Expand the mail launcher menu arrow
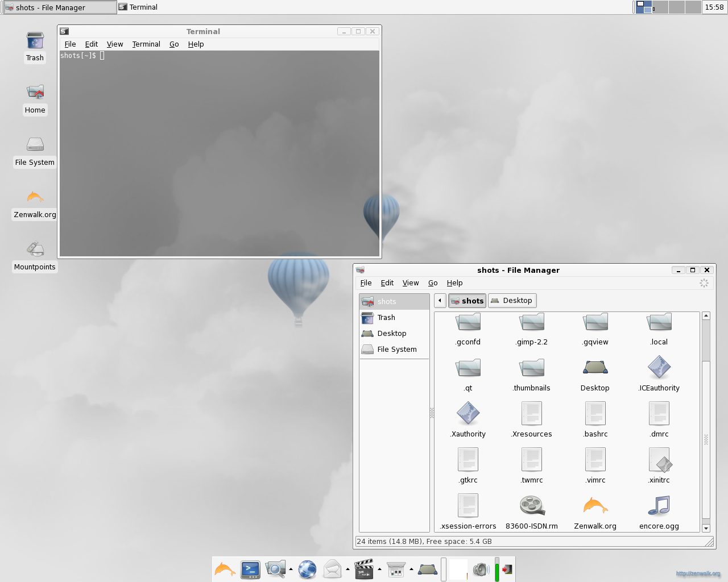Image resolution: width=728 pixels, height=582 pixels. [x=348, y=569]
